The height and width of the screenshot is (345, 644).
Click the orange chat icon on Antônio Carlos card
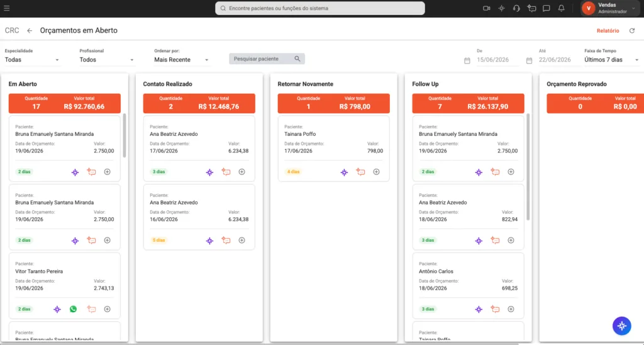tap(495, 309)
